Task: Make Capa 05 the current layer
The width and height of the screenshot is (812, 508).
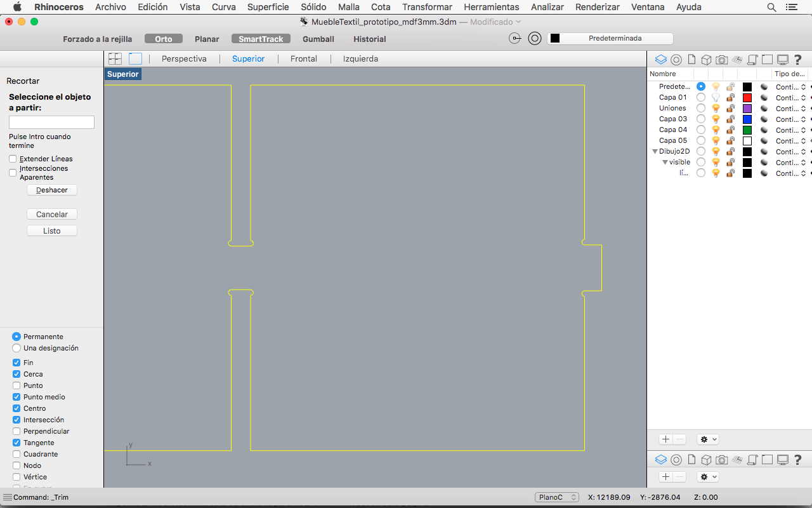Action: 700,140
